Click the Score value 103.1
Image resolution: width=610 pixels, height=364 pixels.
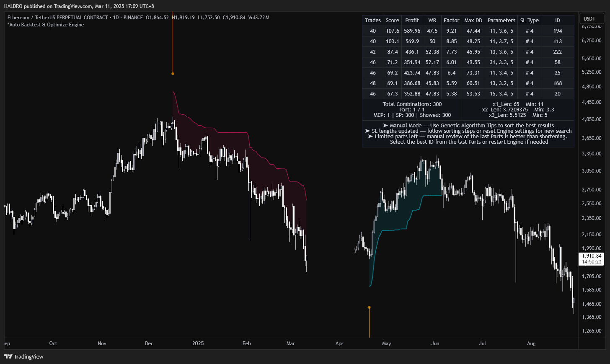tap(393, 41)
